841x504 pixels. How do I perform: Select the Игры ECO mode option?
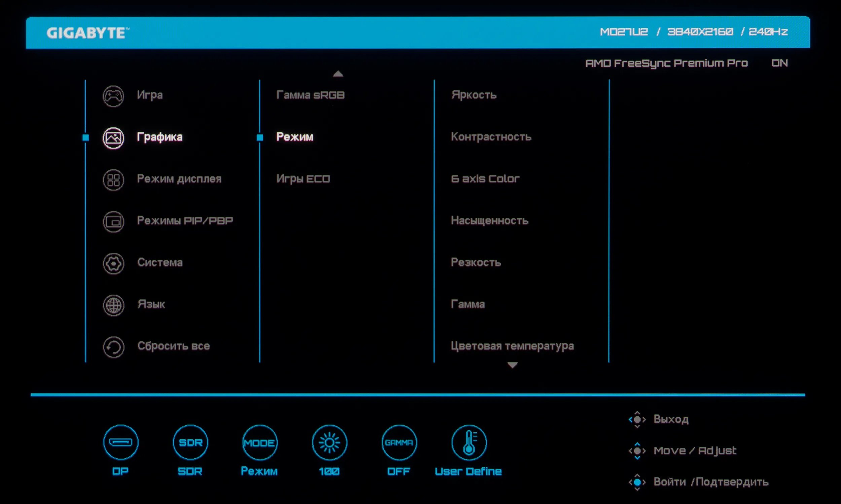(x=303, y=179)
